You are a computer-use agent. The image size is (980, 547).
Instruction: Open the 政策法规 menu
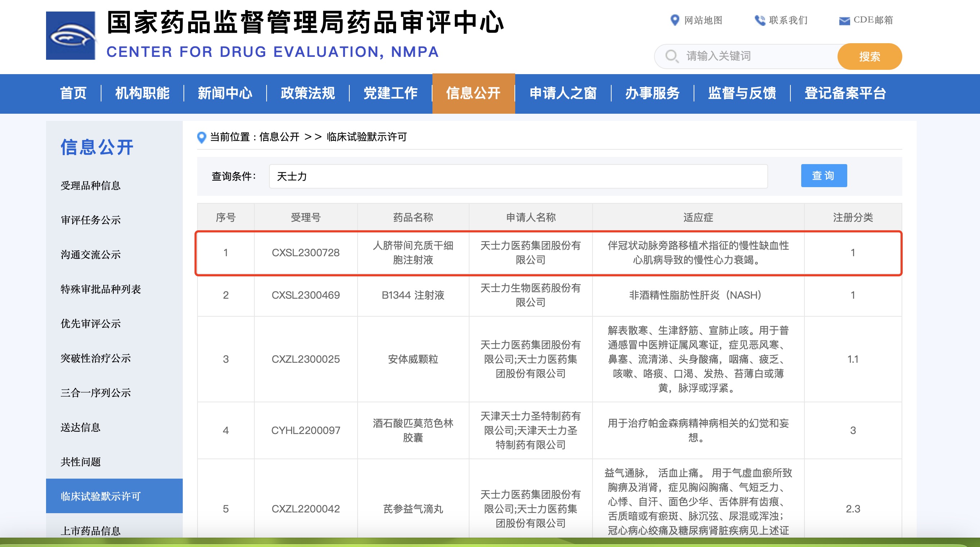pyautogui.click(x=308, y=94)
